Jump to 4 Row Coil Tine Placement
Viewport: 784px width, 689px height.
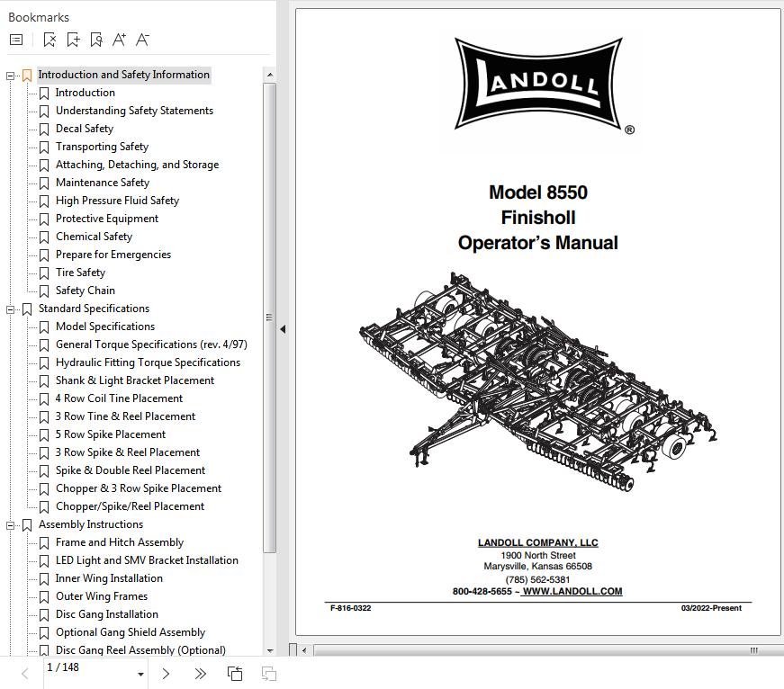pyautogui.click(x=119, y=398)
